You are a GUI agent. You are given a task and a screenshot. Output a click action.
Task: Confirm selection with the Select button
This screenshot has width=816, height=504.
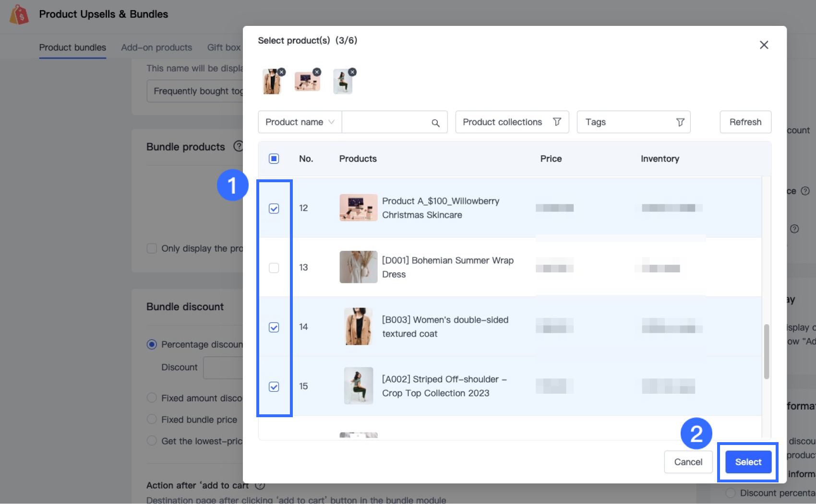point(748,462)
